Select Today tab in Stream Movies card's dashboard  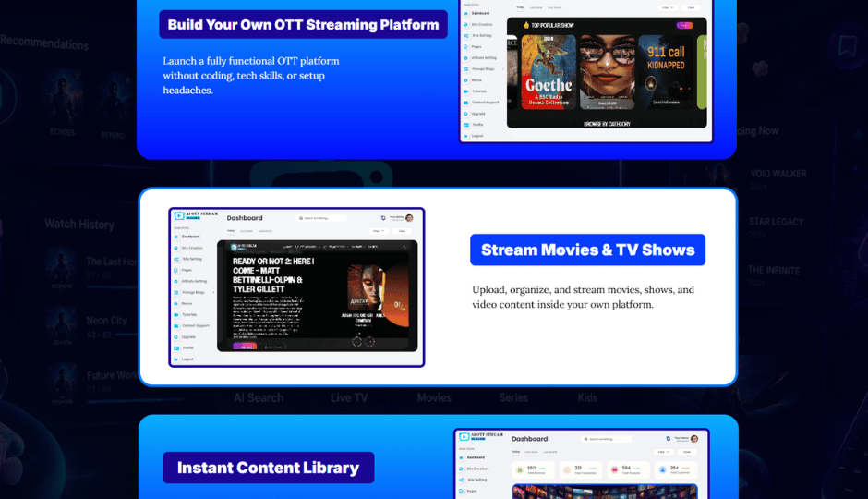coord(231,231)
